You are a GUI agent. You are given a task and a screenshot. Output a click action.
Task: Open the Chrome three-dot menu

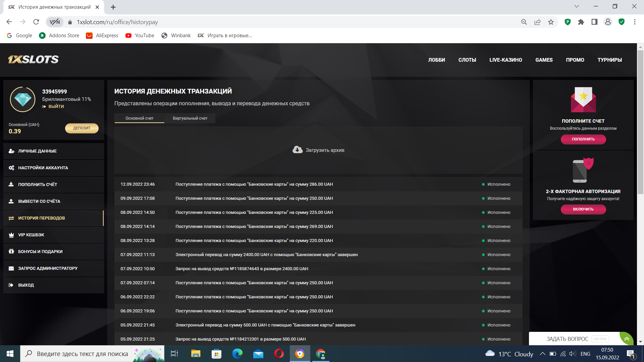pyautogui.click(x=635, y=22)
